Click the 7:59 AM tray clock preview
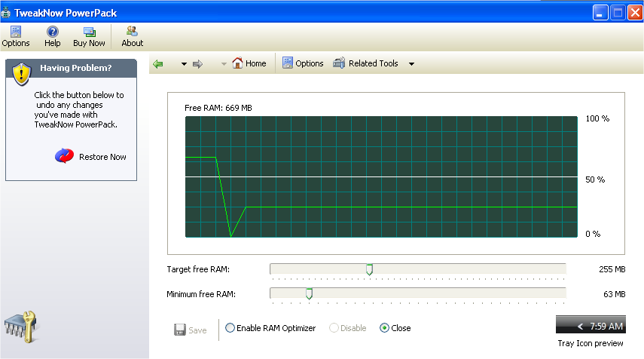Viewport: 644px width, 359px height. (x=606, y=326)
